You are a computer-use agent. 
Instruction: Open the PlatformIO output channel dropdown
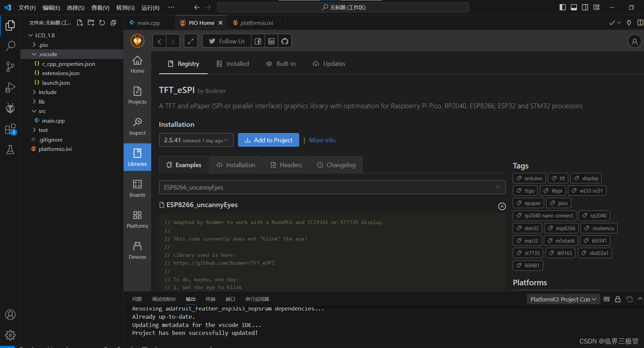click(563, 299)
